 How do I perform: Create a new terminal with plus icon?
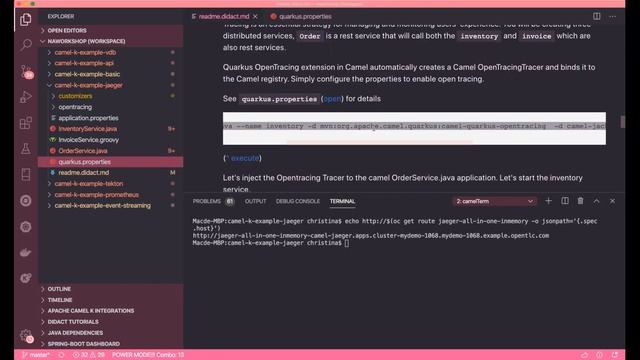point(549,201)
